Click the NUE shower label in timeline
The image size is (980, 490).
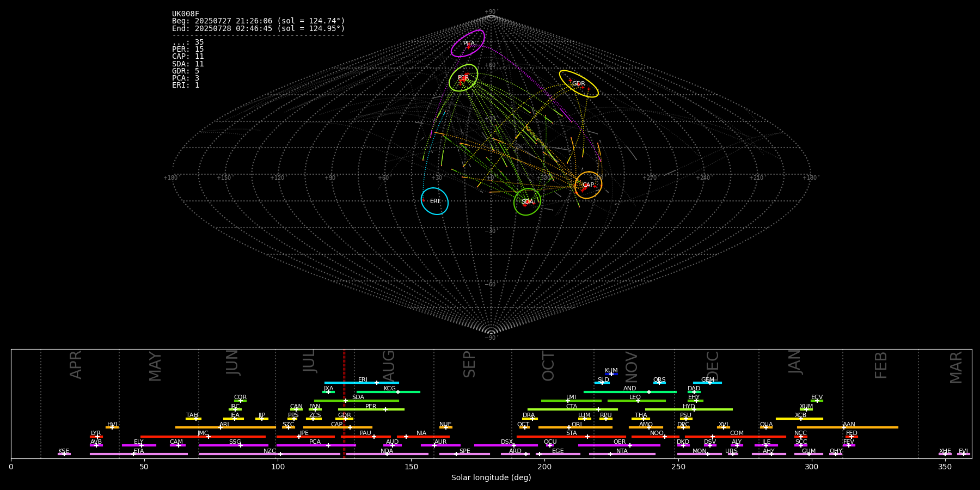point(445,425)
